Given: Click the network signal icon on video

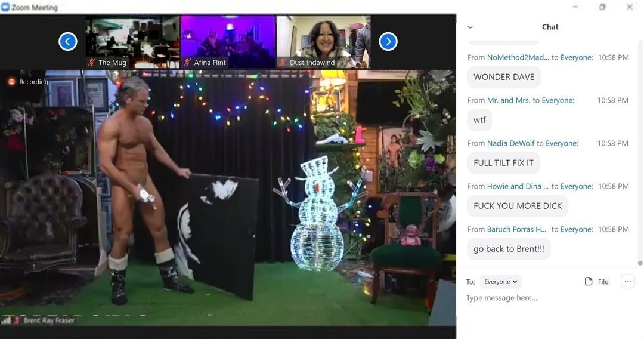Looking at the screenshot, I should click(7, 320).
